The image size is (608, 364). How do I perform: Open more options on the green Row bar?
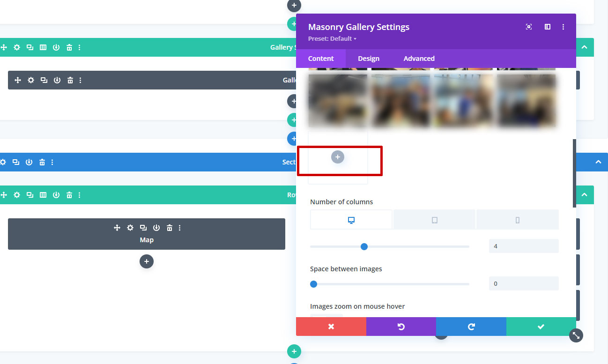pos(79,195)
